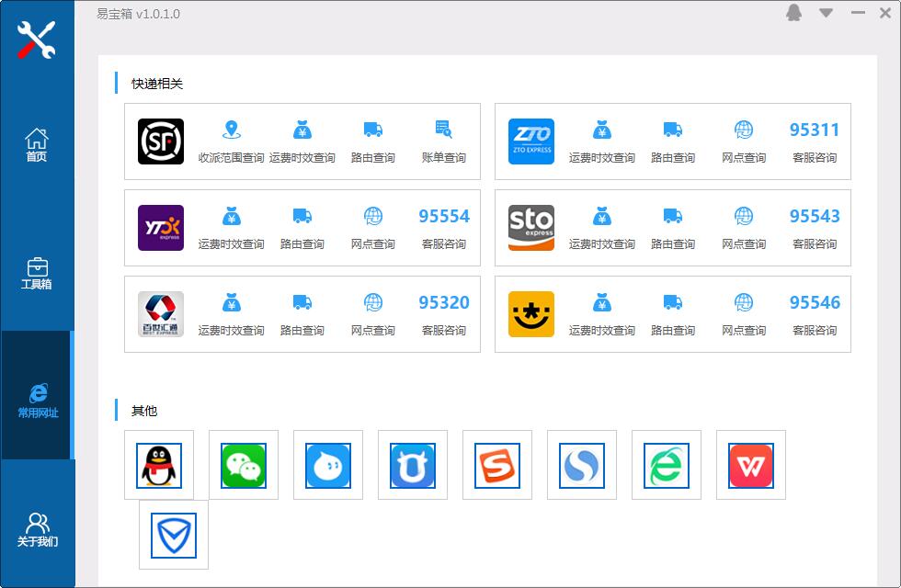Launch the WPS Office red W icon
This screenshot has width=901, height=588.
751,466
